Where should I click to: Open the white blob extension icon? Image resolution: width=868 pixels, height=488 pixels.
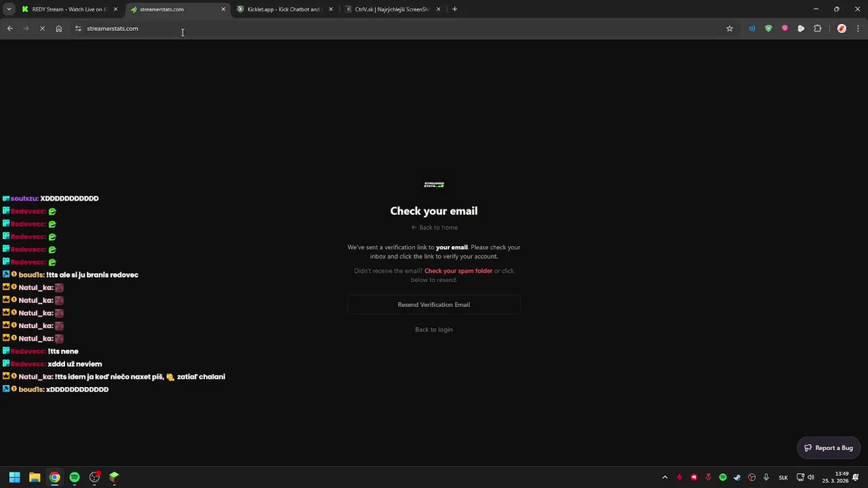pyautogui.click(x=801, y=28)
